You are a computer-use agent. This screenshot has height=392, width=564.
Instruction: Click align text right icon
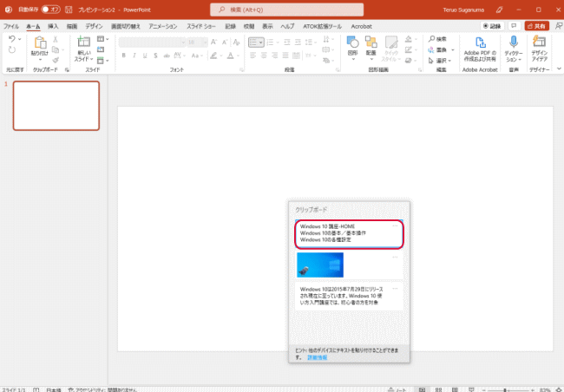(x=275, y=55)
